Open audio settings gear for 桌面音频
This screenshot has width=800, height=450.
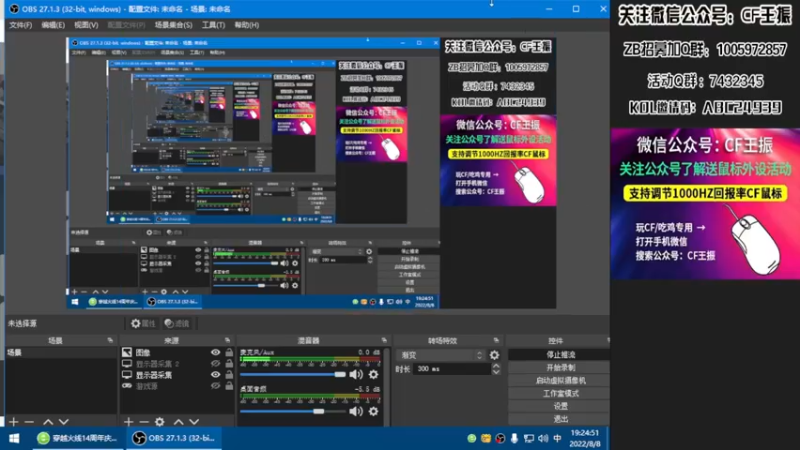coord(373,411)
